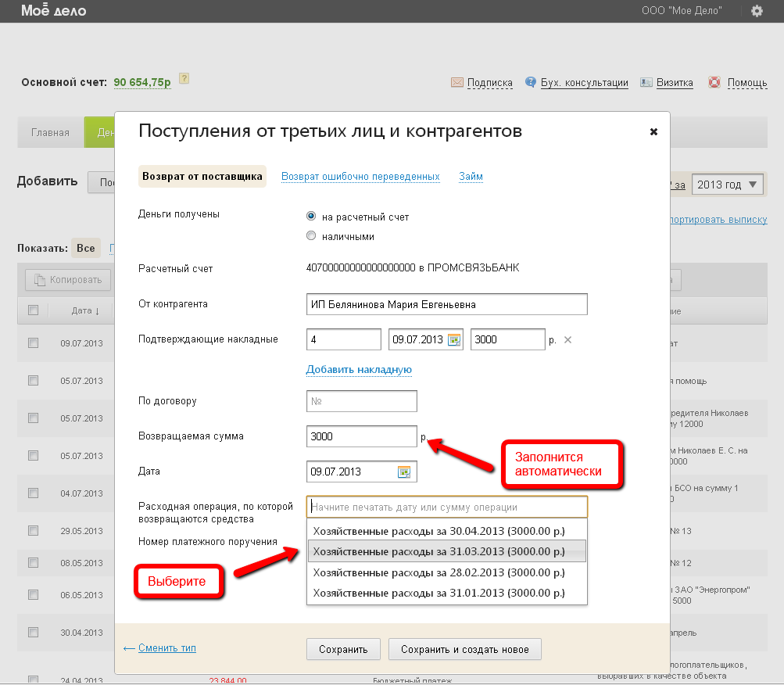This screenshot has height=685, width=784.
Task: Open settings gear icon in header
Action: click(756, 11)
